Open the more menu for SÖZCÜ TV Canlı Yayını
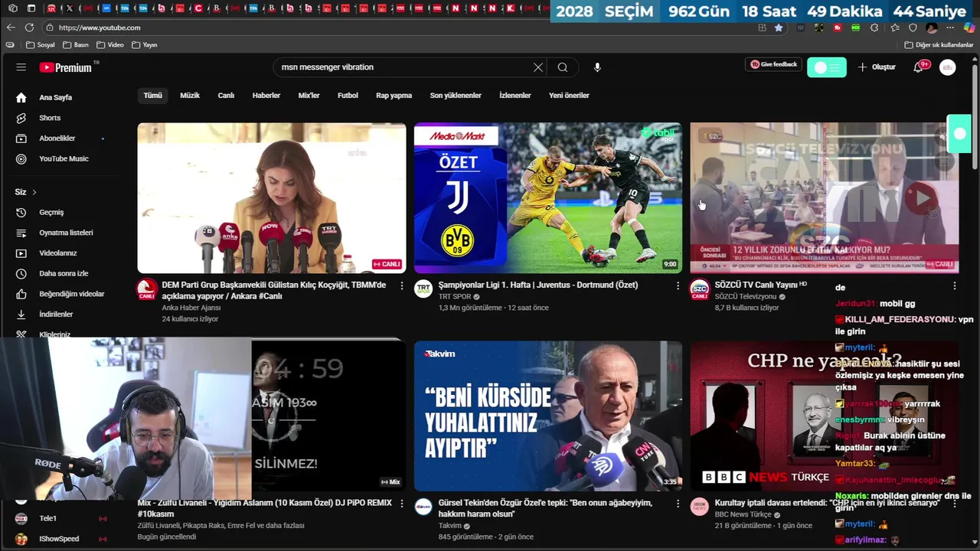The height and width of the screenshot is (551, 980). (x=954, y=285)
